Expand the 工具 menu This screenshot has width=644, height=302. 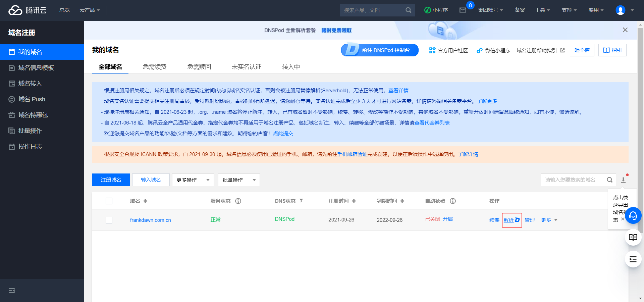tap(542, 10)
